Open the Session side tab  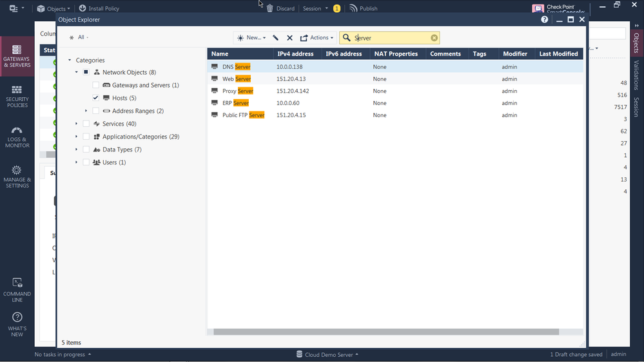636,107
